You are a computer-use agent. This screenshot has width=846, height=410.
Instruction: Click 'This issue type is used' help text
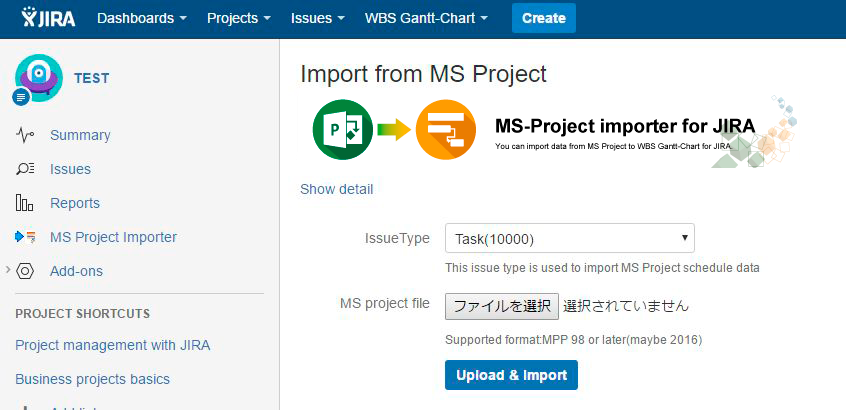[602, 268]
